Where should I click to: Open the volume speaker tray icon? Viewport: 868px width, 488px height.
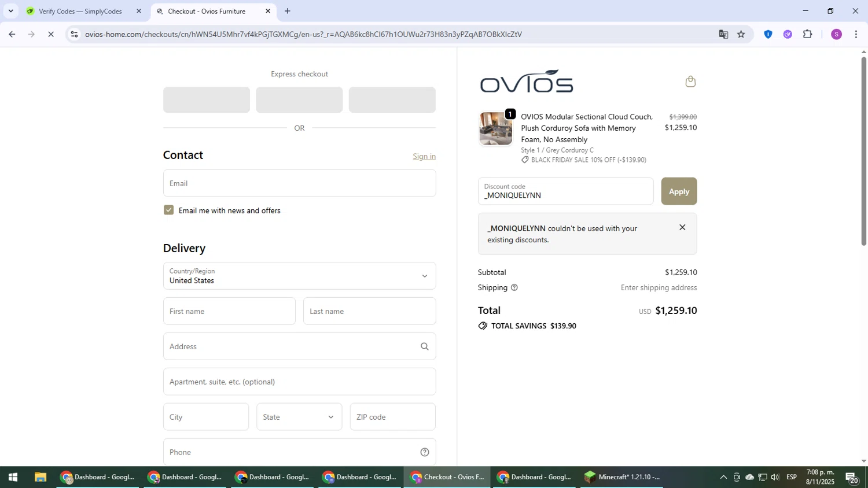point(775,477)
